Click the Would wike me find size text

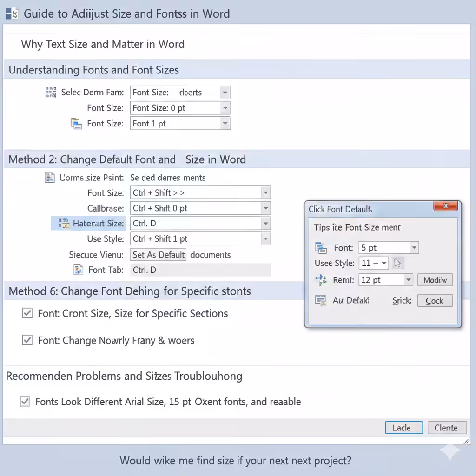pos(236,460)
